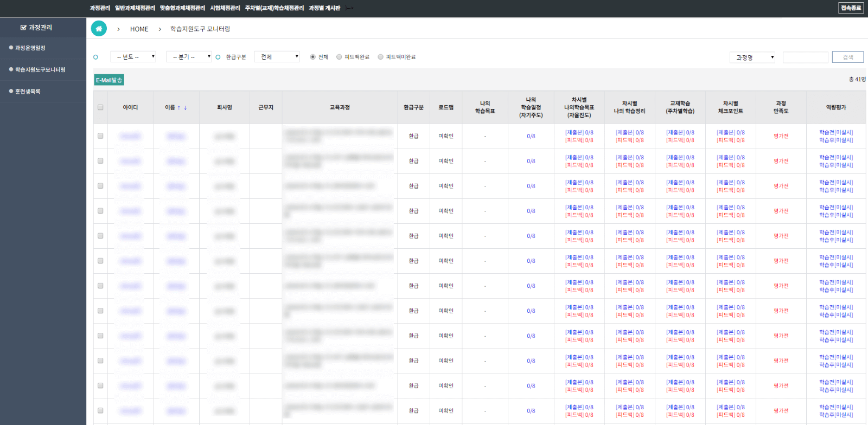
Task: Click the 과정 만족도 column header
Action: pyautogui.click(x=781, y=107)
